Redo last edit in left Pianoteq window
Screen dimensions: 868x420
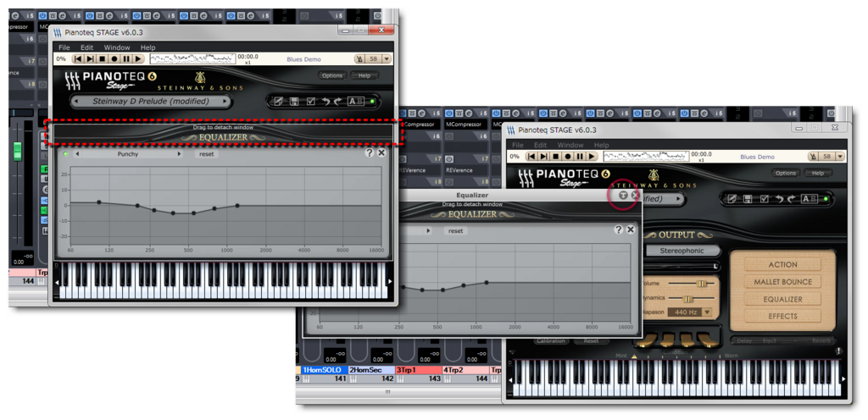click(x=337, y=101)
